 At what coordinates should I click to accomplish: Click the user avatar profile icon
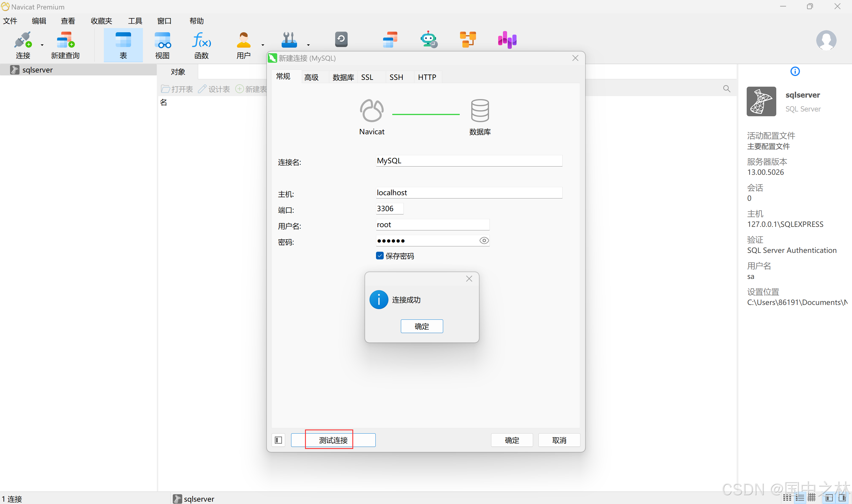[x=826, y=41]
